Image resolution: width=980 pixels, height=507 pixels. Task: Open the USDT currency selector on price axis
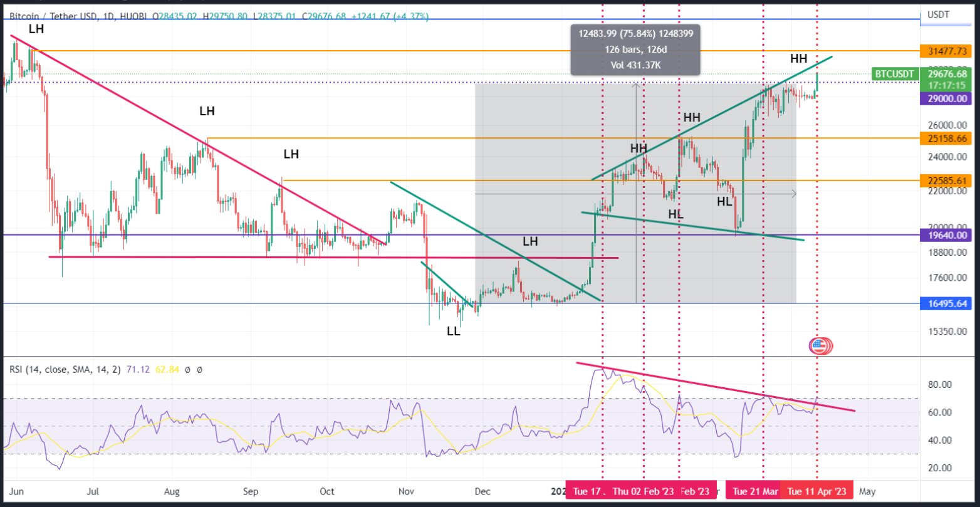tap(939, 14)
